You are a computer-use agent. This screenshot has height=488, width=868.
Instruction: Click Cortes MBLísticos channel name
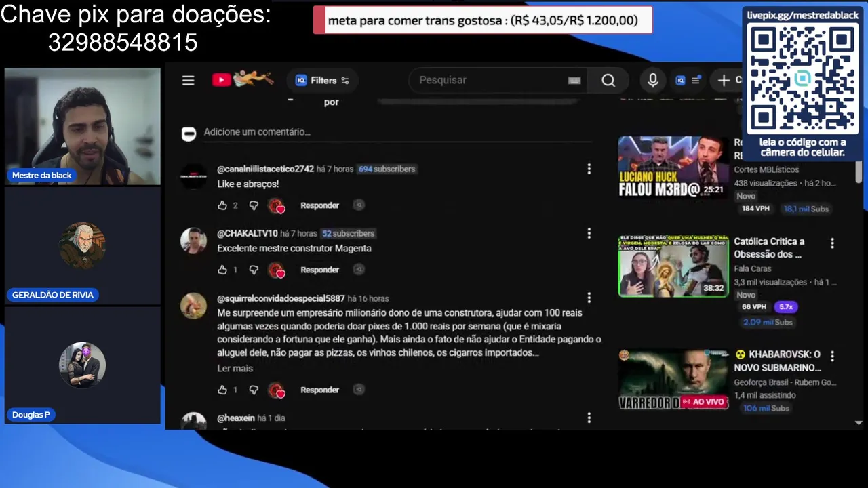point(766,169)
